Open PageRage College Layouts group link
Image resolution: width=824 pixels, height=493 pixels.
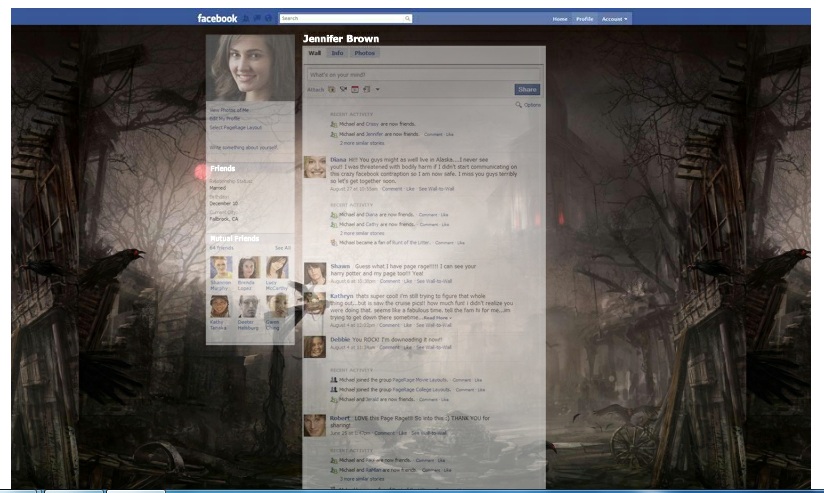[421, 390]
